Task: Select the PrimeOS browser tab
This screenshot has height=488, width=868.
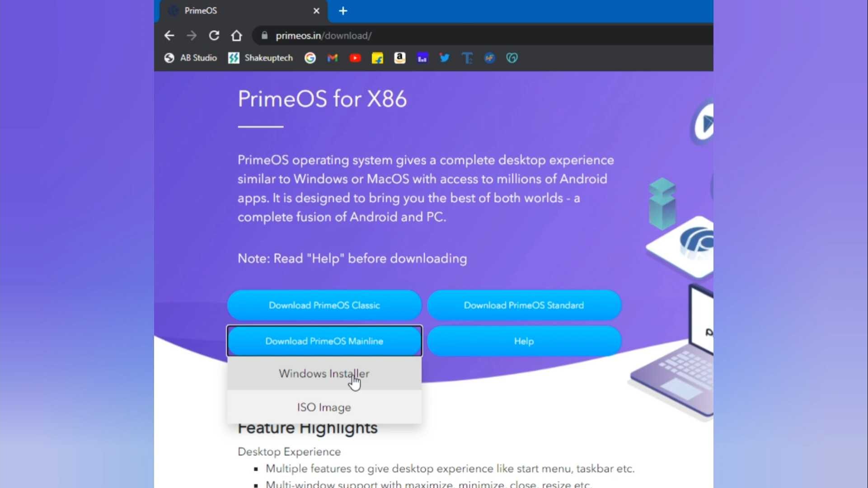Action: 201,10
